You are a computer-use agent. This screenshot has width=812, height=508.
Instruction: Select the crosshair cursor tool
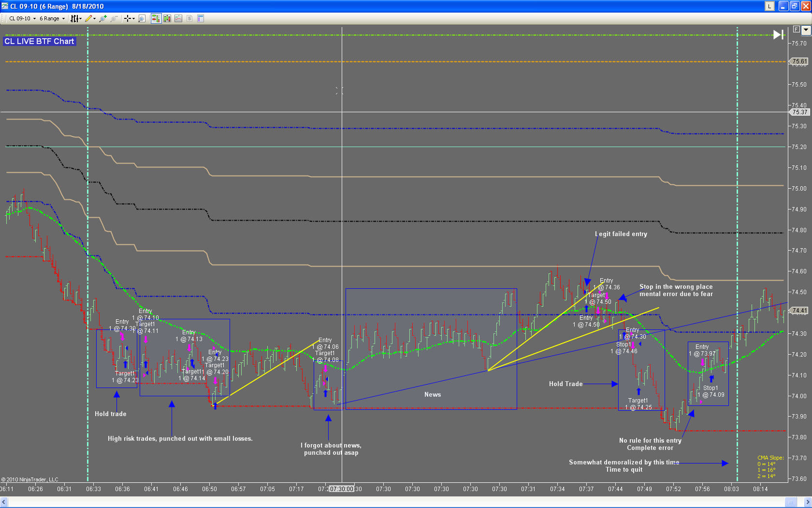[x=128, y=18]
